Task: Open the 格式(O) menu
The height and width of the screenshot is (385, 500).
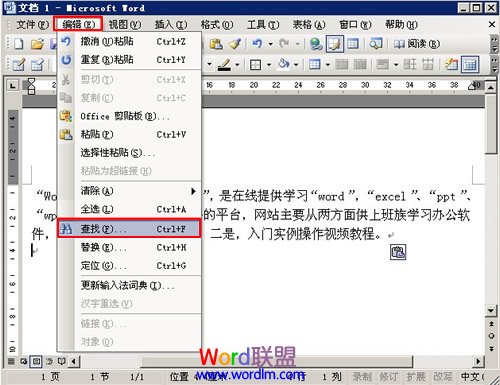Action: [x=217, y=24]
